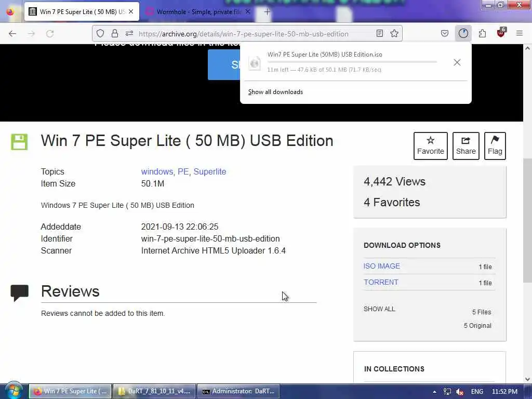This screenshot has width=532, height=399.
Task: Toggle reader view icon in address bar
Action: click(380, 33)
